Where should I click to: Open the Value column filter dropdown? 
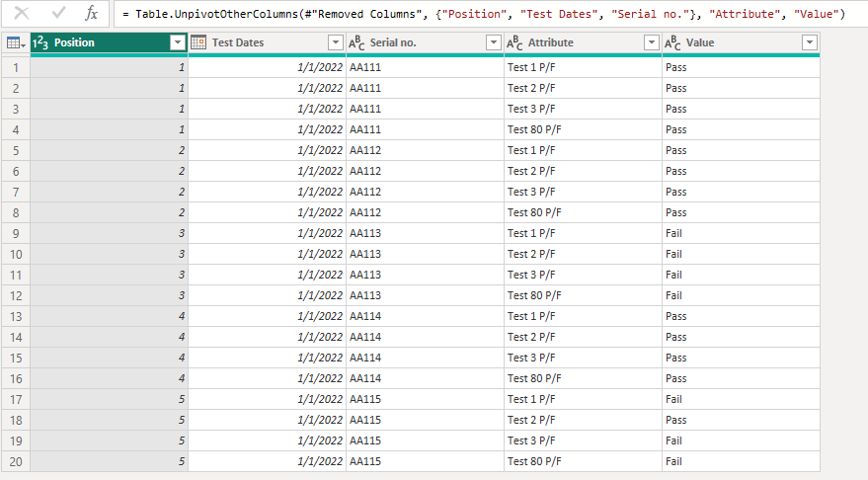tap(810, 42)
